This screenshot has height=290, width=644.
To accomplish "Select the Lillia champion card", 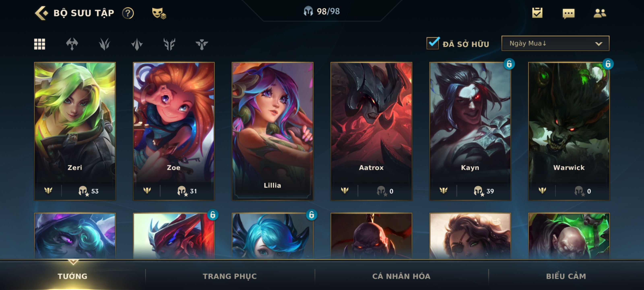I will (272, 131).
